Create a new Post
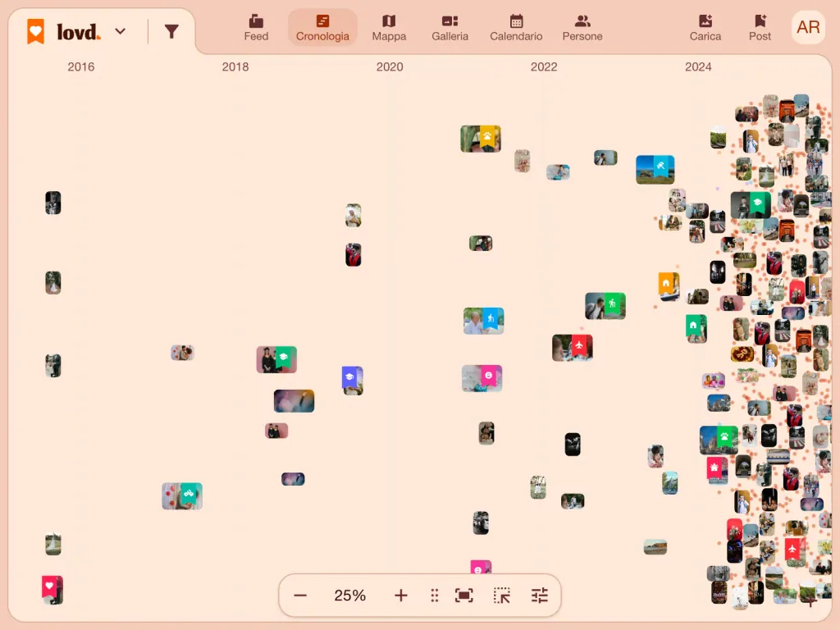The height and width of the screenshot is (630, 840). pos(760,28)
